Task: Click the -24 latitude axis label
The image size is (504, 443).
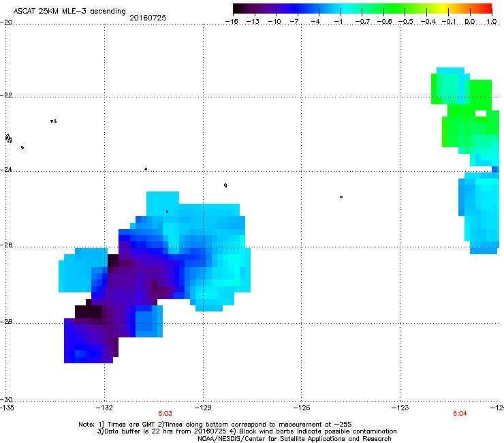Action: pos(6,169)
